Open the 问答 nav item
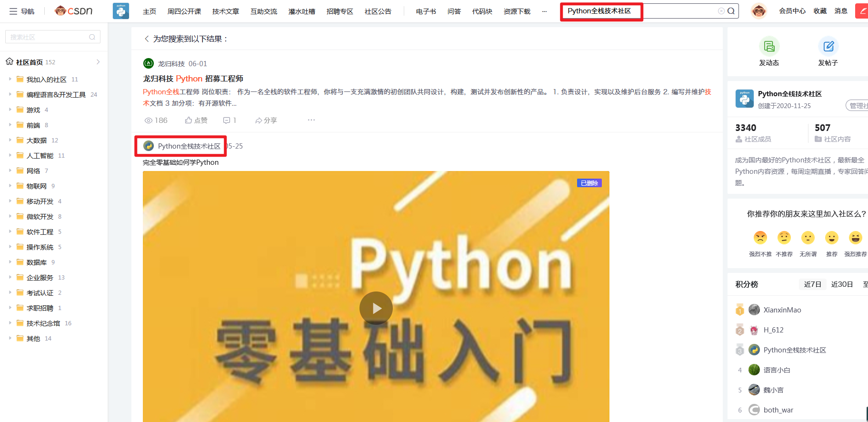 pos(454,11)
